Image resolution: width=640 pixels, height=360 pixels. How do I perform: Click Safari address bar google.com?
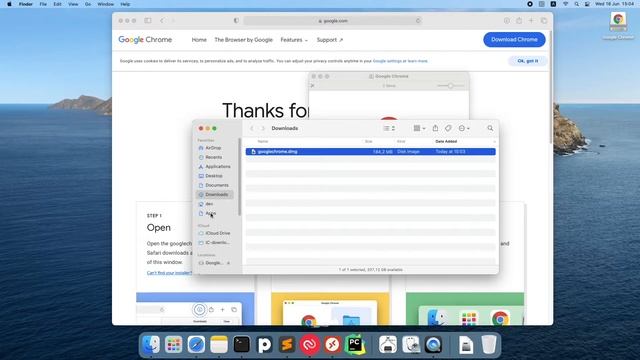tap(333, 20)
